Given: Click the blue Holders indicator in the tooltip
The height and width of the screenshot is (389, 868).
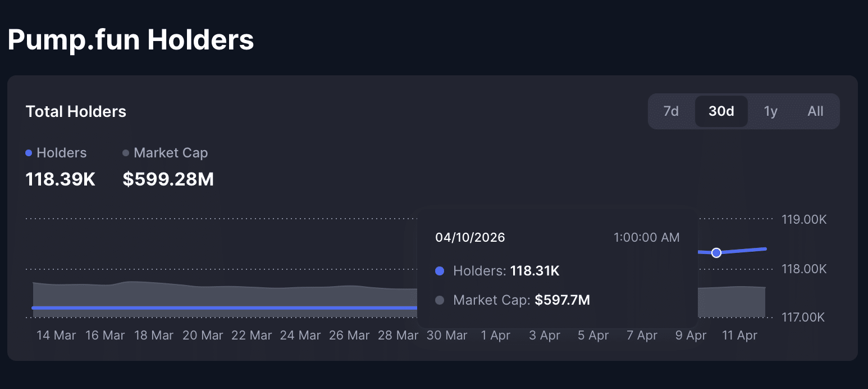Looking at the screenshot, I should point(440,271).
